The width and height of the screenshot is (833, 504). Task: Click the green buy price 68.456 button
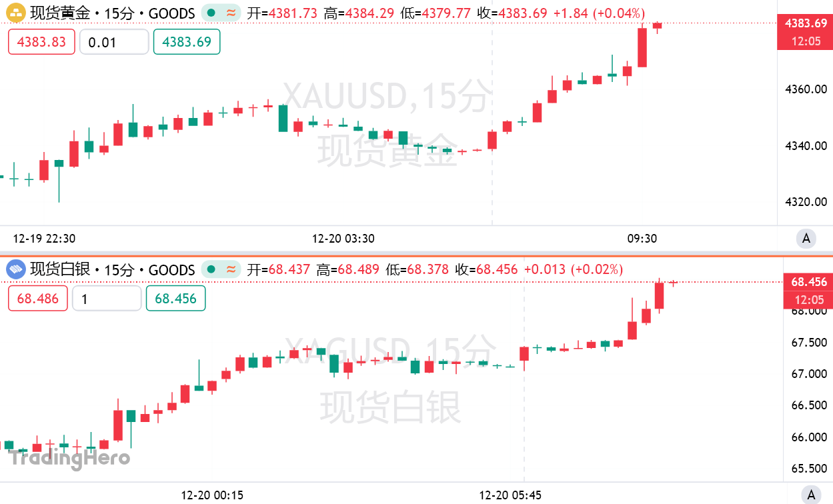pyautogui.click(x=175, y=299)
